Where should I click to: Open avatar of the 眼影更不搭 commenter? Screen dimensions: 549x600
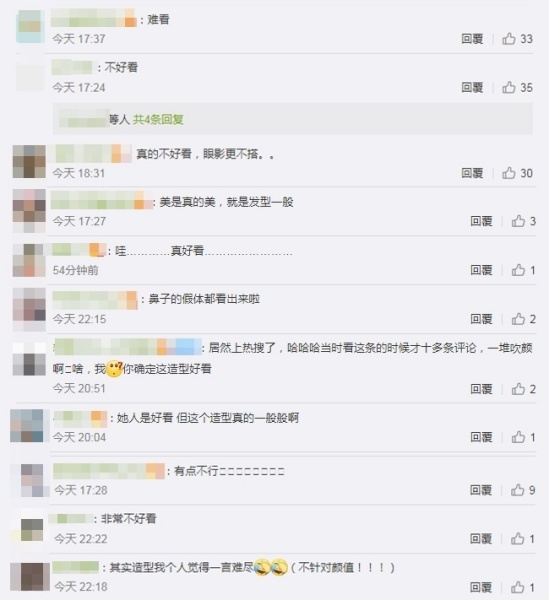[x=29, y=161]
